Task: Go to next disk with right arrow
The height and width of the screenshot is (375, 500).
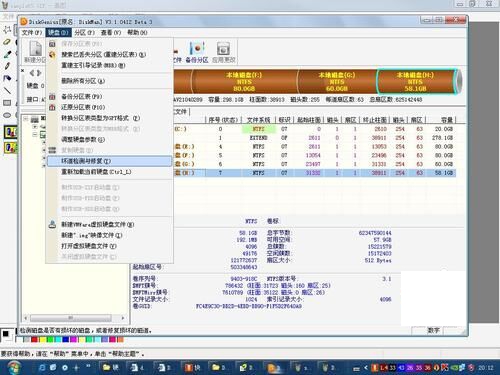Action: 39,73
